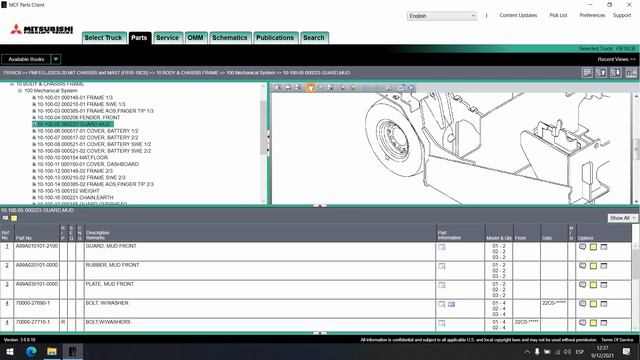Viewport: 640px width, 360px height.
Task: Click small yellow note icon above parts table
Action: [x=14, y=218]
